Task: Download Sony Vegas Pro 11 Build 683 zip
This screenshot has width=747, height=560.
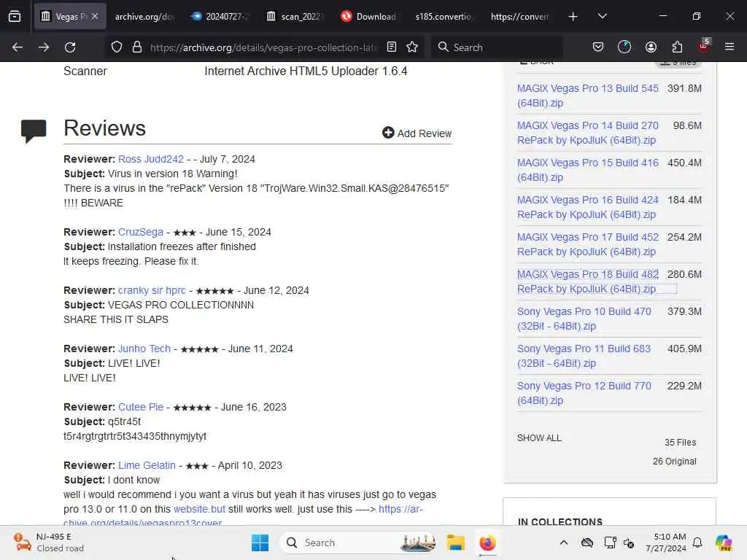Action: (584, 356)
